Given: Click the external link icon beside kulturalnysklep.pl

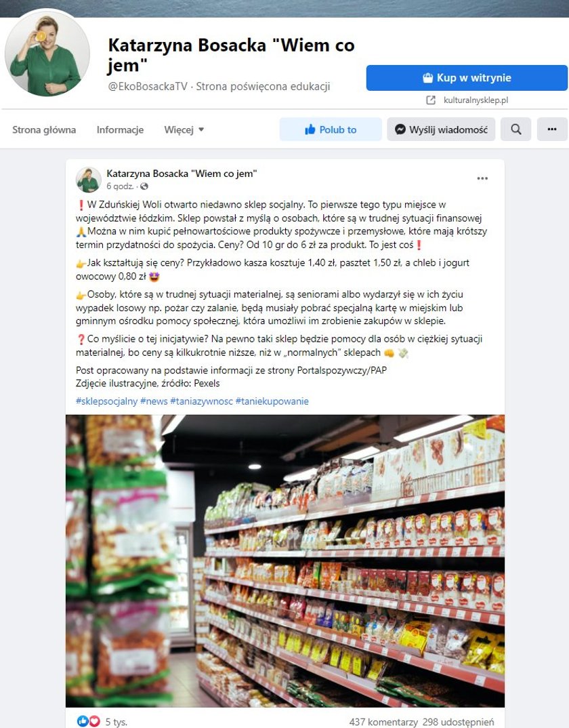Looking at the screenshot, I should click(x=431, y=100).
